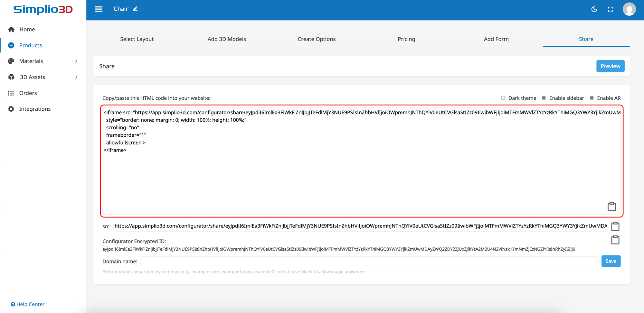Copy the src URL using the clipboard icon
The width and height of the screenshot is (644, 313).
tap(615, 226)
